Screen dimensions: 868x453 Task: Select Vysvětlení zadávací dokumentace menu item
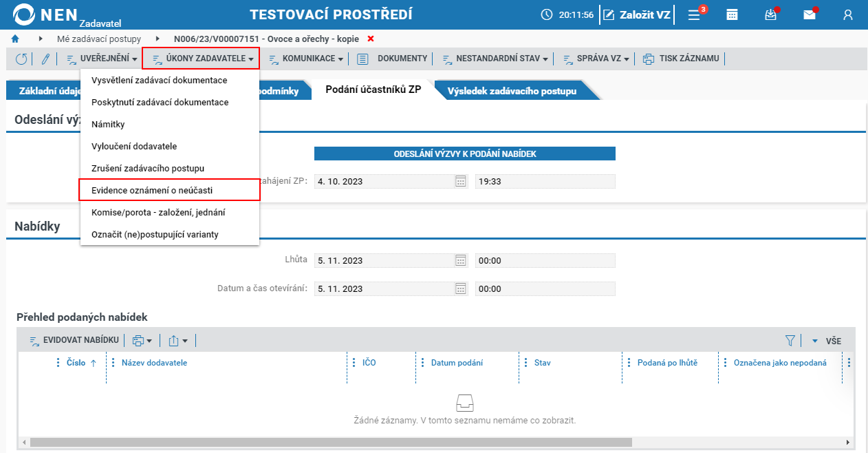(x=170, y=81)
